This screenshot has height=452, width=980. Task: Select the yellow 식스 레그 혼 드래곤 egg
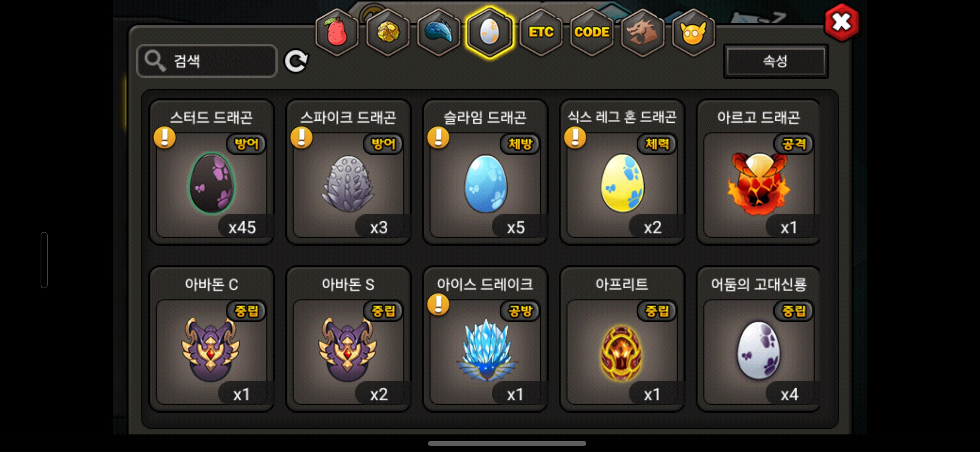(622, 172)
